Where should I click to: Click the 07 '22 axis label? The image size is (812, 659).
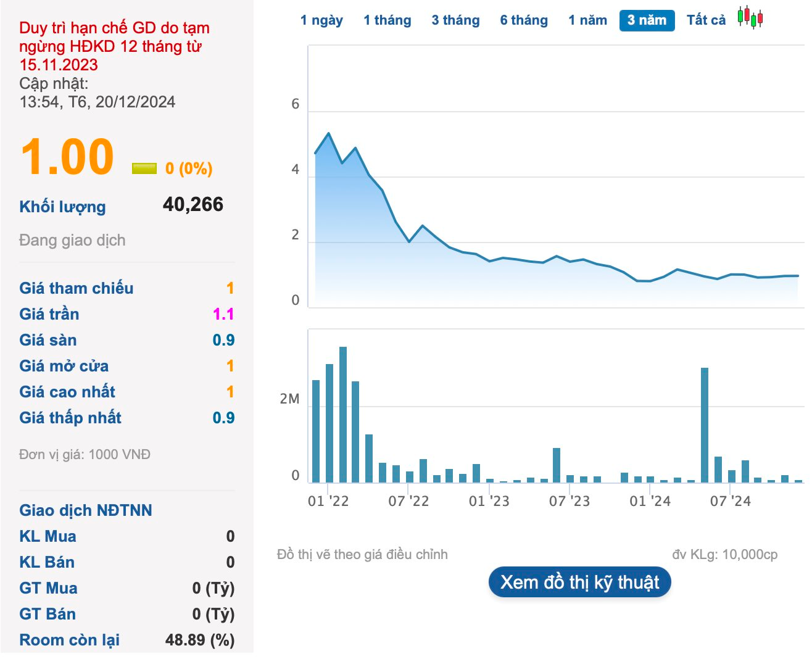coord(408,501)
